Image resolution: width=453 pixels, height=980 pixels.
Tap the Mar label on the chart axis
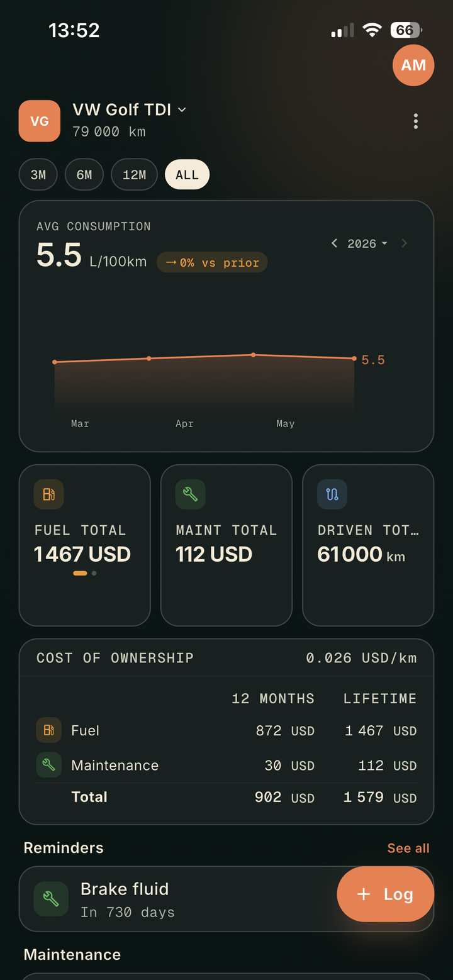(80, 423)
